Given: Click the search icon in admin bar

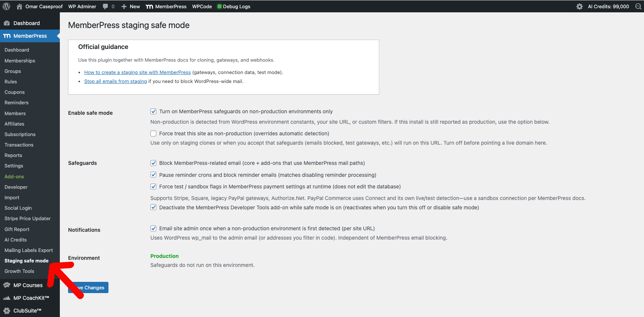Looking at the screenshot, I should 638,6.
